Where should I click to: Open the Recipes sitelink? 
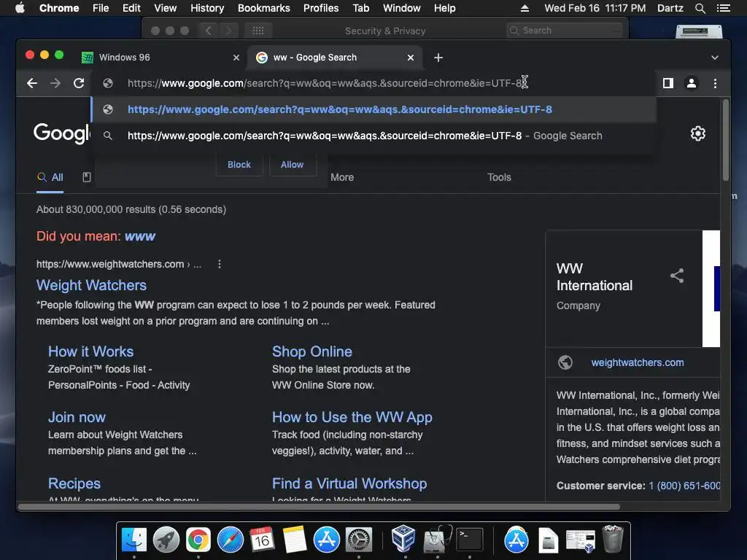click(x=74, y=484)
